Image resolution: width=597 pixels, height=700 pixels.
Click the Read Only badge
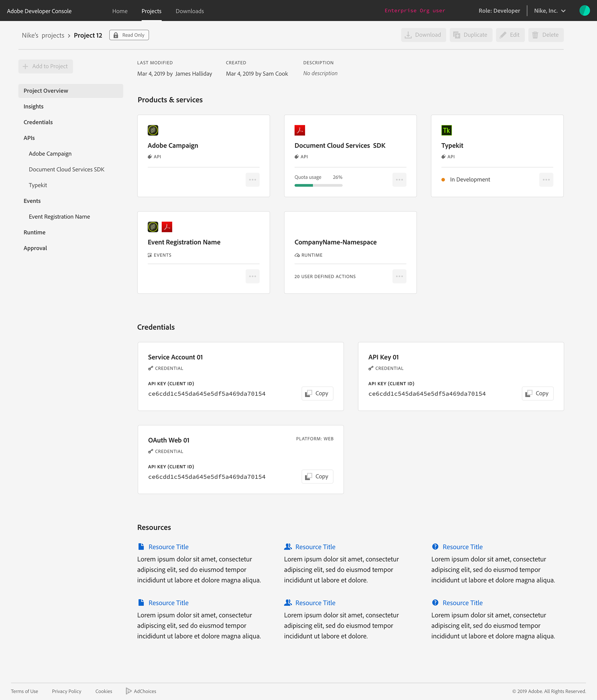(x=129, y=35)
